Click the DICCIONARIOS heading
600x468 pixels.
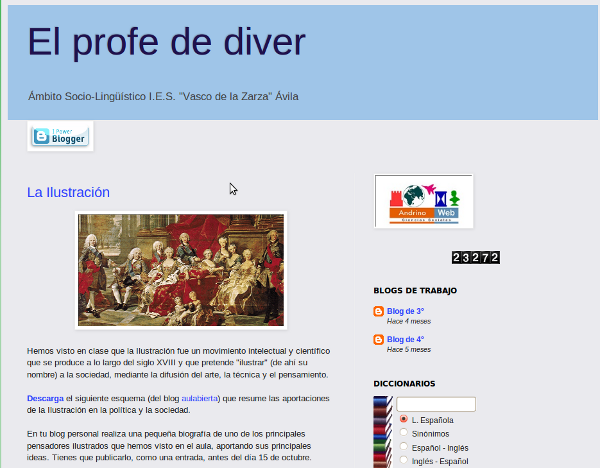pos(404,384)
